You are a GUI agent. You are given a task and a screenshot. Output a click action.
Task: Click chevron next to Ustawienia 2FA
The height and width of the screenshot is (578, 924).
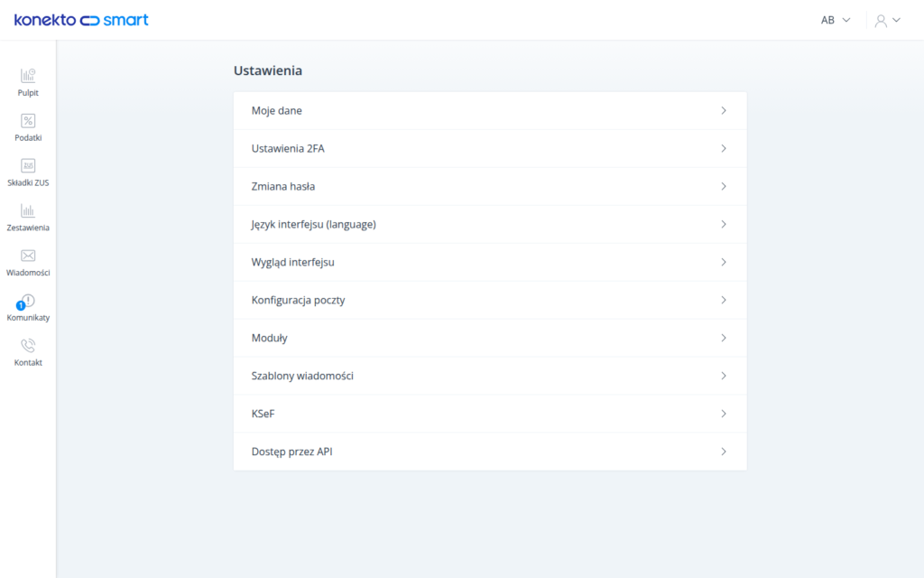[724, 149]
